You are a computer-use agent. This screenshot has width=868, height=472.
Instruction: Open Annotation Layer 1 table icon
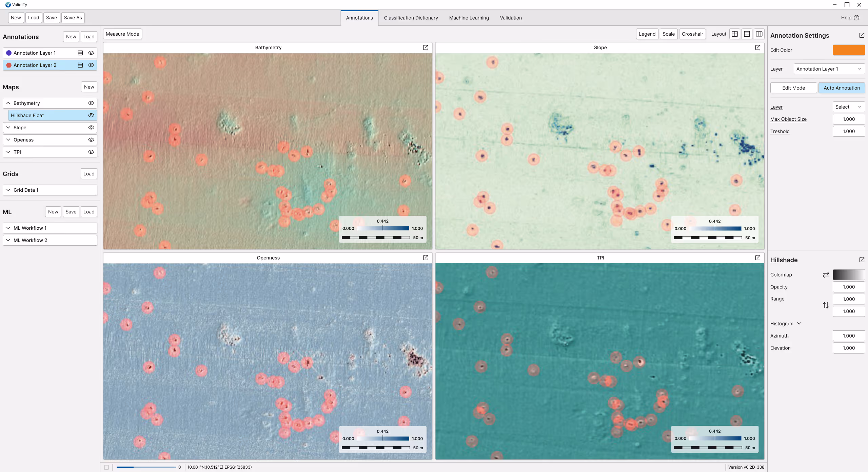(80, 53)
